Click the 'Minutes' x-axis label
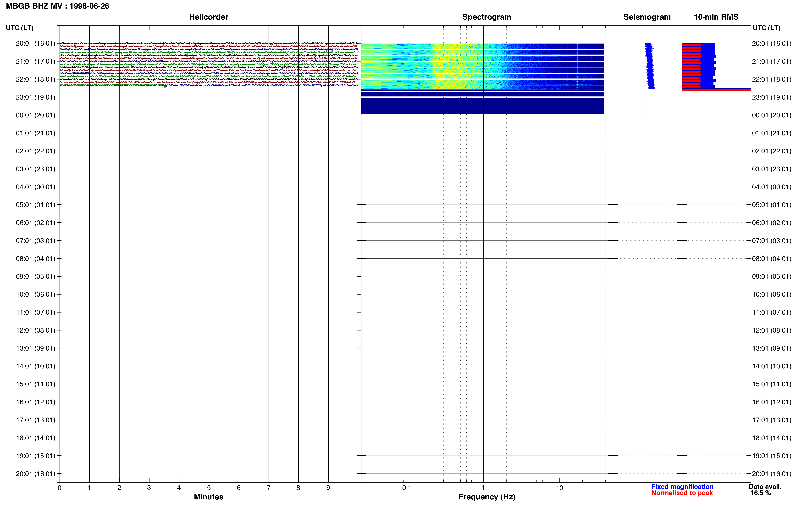Viewport: 812px width, 508px height. tap(209, 497)
